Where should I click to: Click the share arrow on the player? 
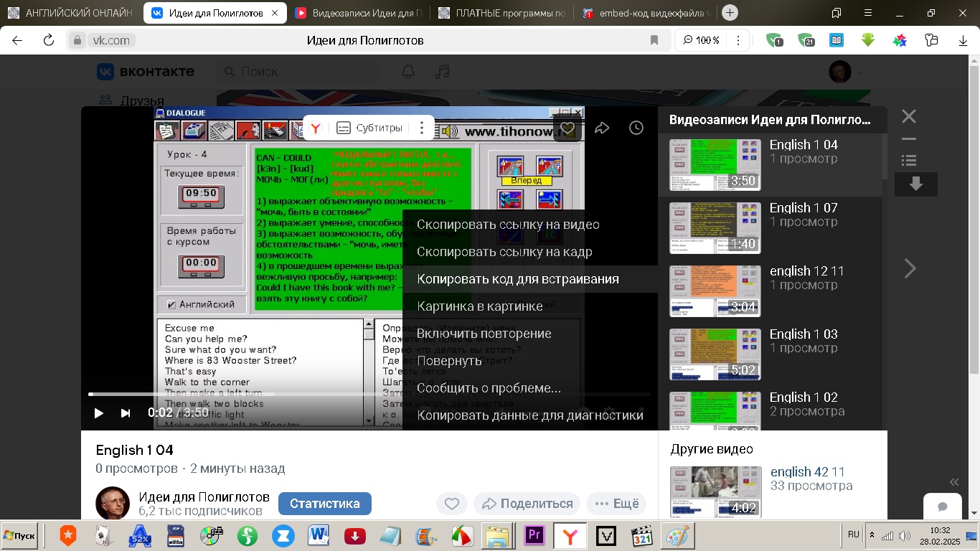602,128
